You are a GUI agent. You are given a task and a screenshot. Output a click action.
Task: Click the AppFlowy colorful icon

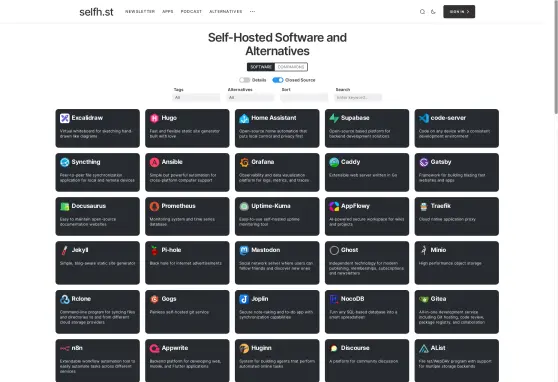(334, 206)
